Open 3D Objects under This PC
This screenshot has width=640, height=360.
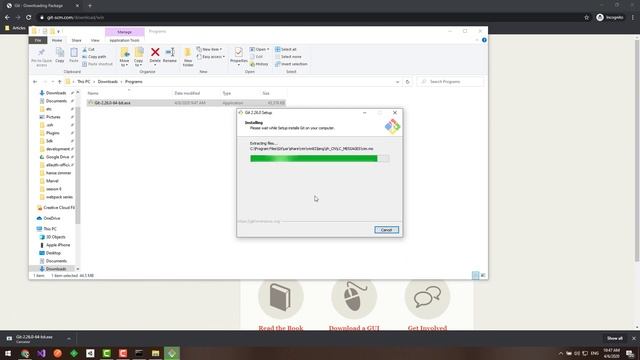(x=56, y=237)
